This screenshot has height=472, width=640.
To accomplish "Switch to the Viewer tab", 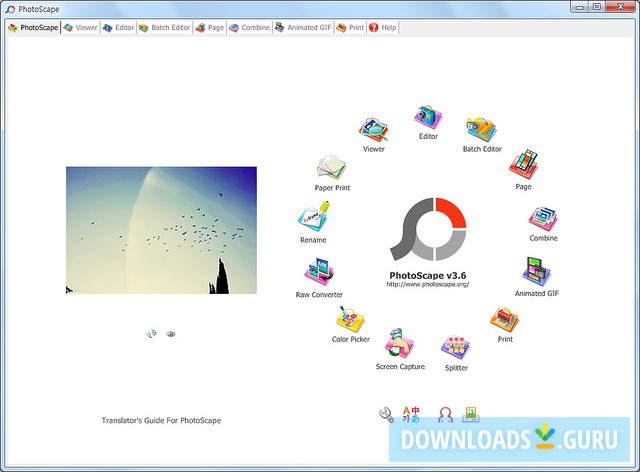I will pyautogui.click(x=80, y=28).
